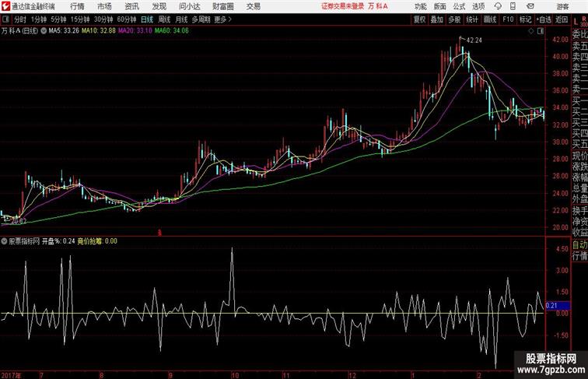Switch to 5分钟 period
Viewport: 588px width, 379px height.
(58, 19)
